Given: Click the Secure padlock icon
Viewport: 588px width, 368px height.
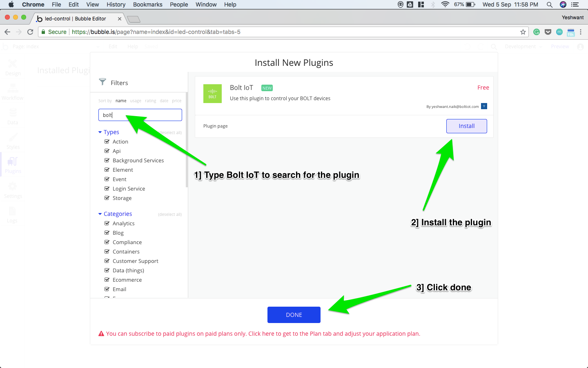Looking at the screenshot, I should point(43,32).
